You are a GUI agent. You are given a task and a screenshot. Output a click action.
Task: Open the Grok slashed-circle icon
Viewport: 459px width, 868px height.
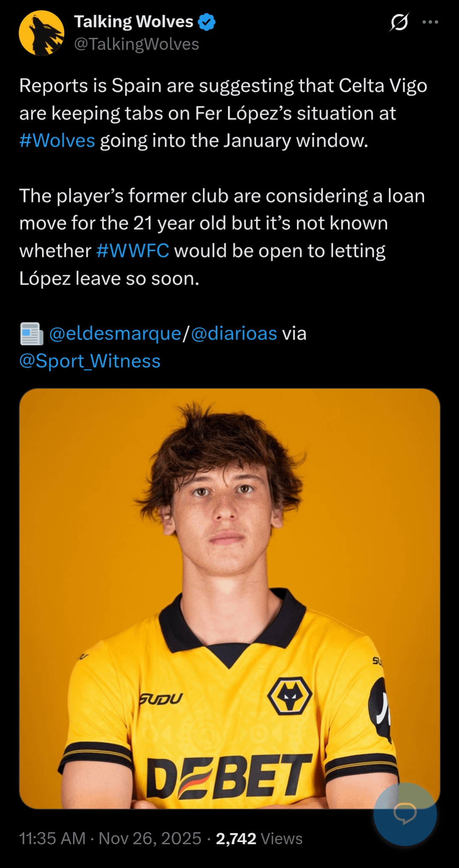tap(399, 22)
